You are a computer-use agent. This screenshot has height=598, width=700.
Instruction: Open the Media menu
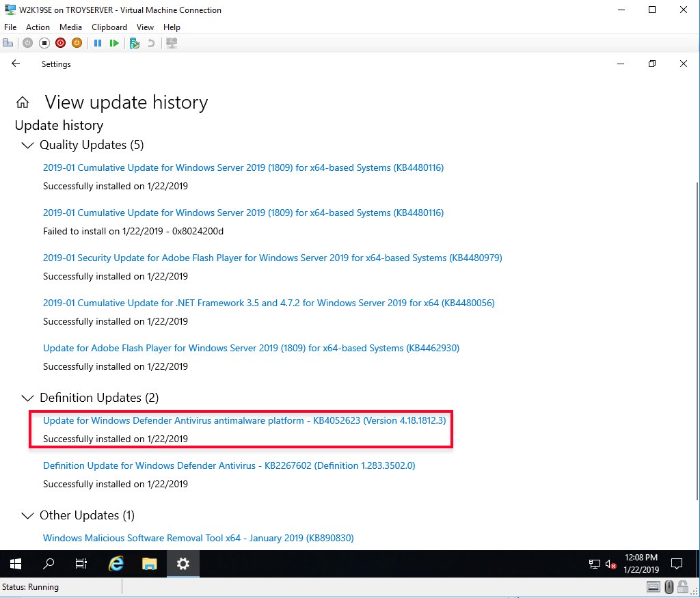pyautogui.click(x=70, y=27)
